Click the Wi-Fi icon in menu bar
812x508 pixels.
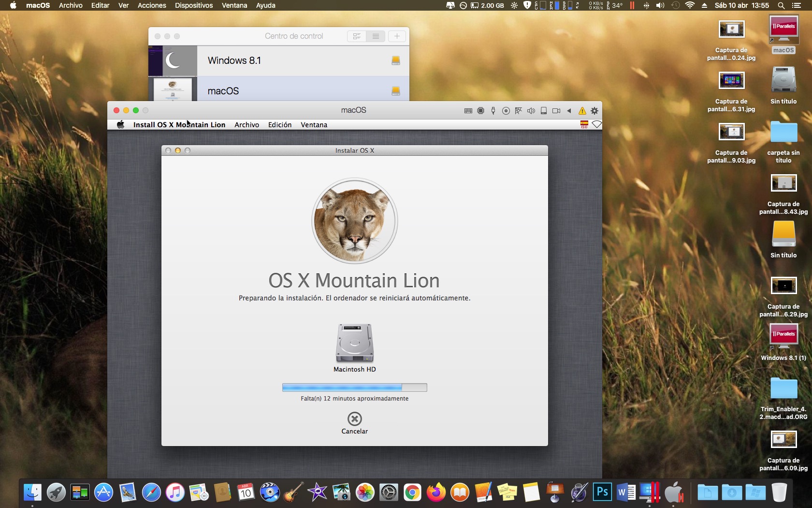click(690, 5)
